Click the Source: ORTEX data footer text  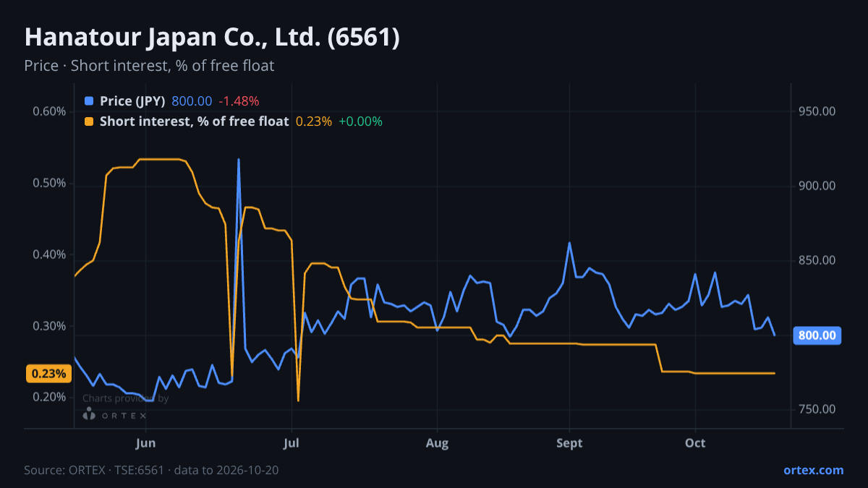(x=151, y=470)
